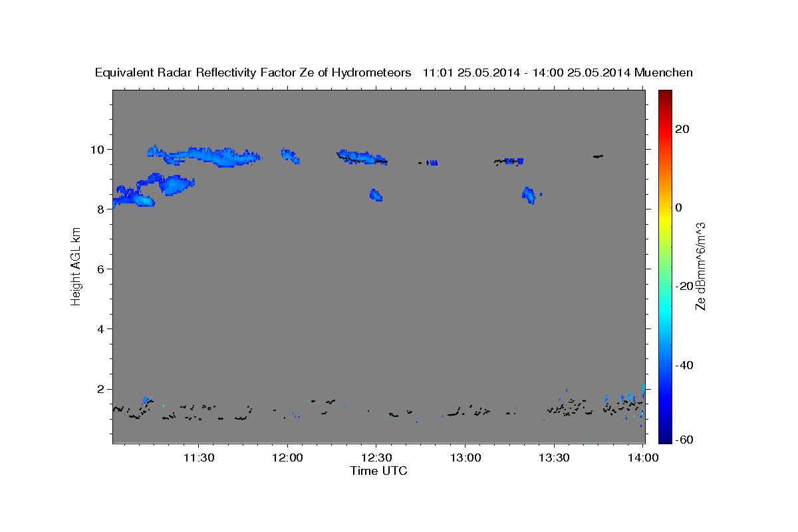This screenshot has width=798, height=532.
Task: Click the '11:30' time tick label
Action: coord(199,458)
